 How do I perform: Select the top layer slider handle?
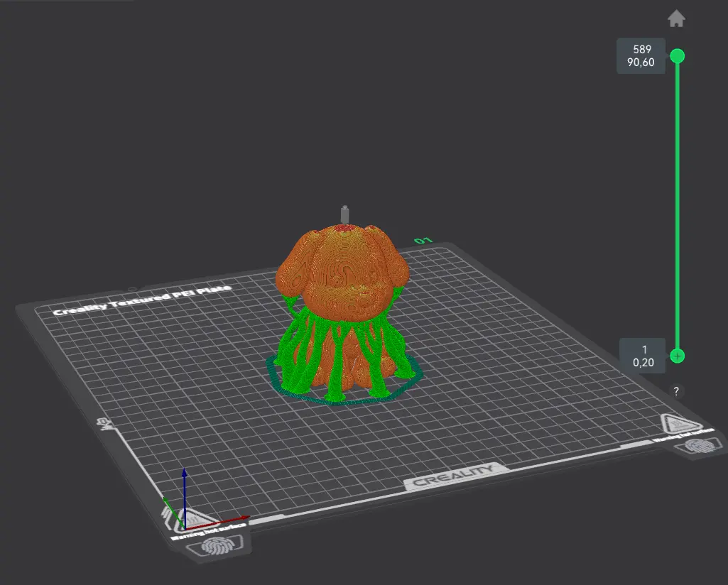click(678, 56)
